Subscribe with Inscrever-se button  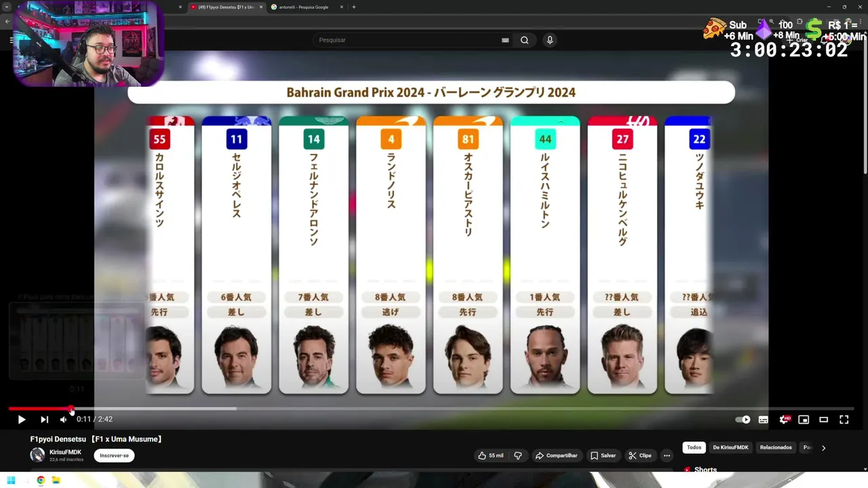(x=114, y=455)
